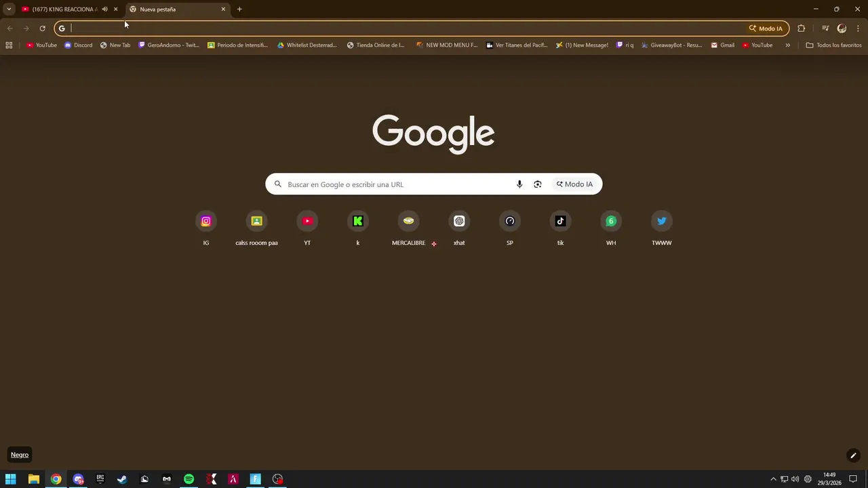
Task: Click Modo IA in the address bar
Action: click(766, 28)
